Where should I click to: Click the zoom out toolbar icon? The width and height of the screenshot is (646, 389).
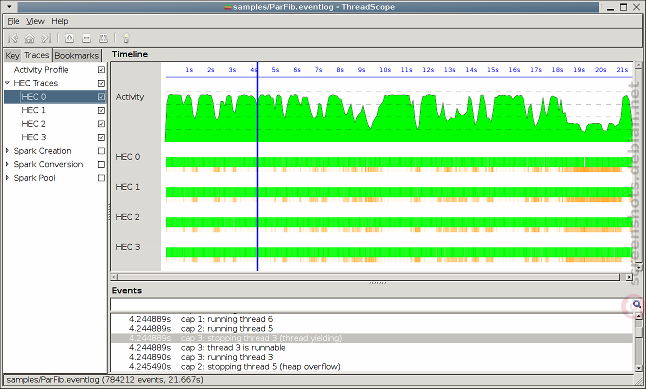[86, 38]
